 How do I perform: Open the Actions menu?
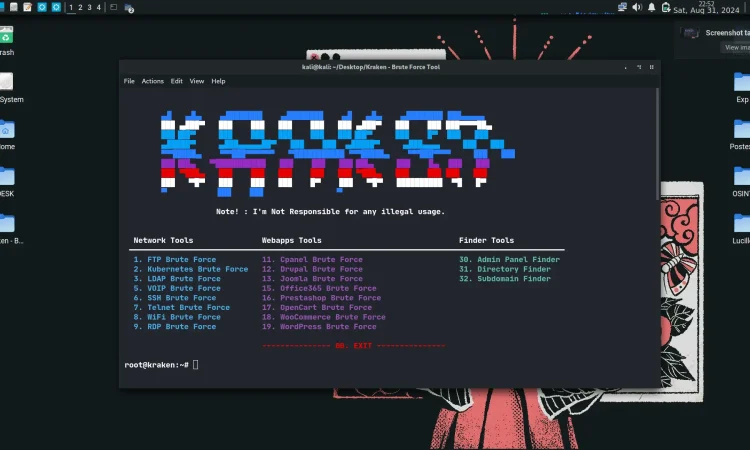tap(153, 81)
